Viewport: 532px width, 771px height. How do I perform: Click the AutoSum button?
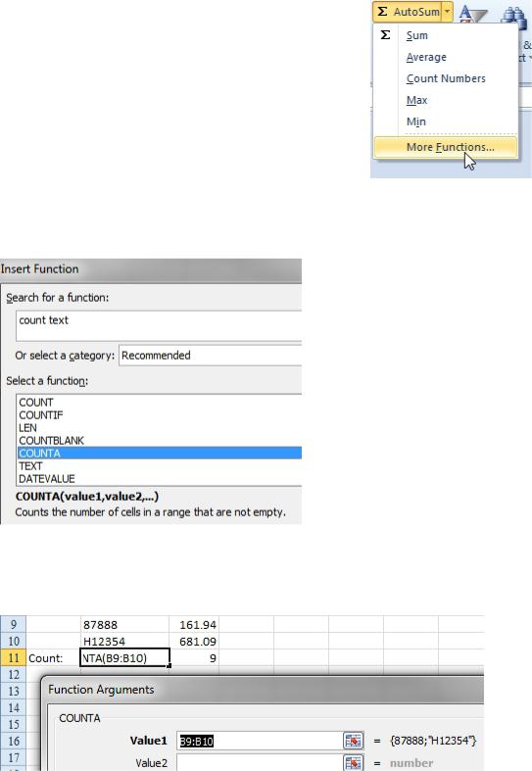tap(408, 12)
